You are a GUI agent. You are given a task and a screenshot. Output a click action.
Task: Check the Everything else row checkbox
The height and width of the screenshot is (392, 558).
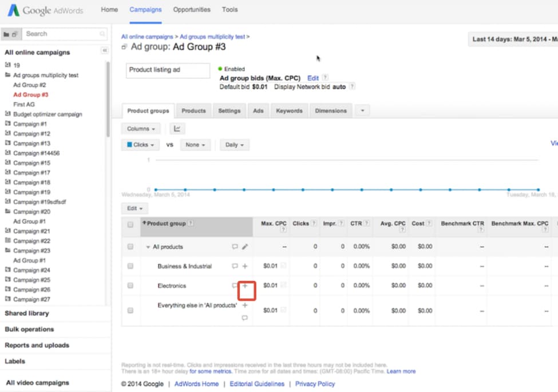(x=130, y=311)
